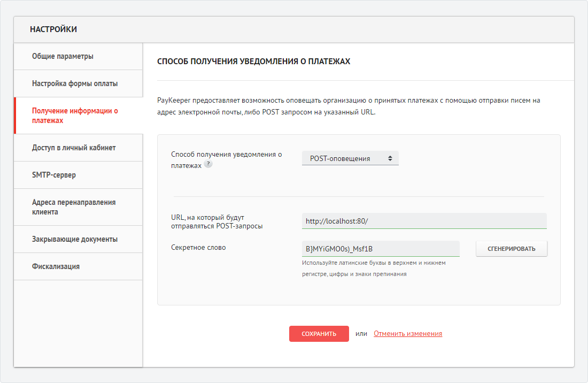Viewport: 588px width, 383px height.
Task: Open Адреса перенаправления клиента section
Action: [74, 207]
